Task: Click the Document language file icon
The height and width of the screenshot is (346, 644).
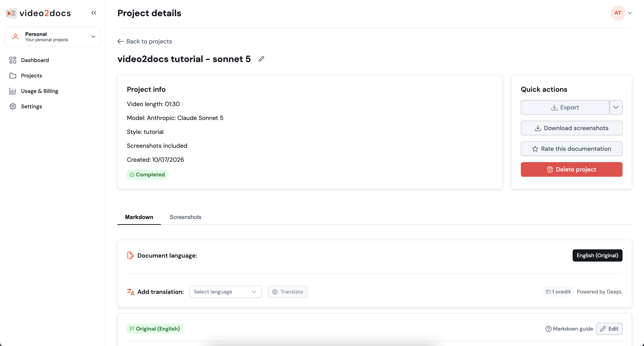Action: (x=130, y=255)
